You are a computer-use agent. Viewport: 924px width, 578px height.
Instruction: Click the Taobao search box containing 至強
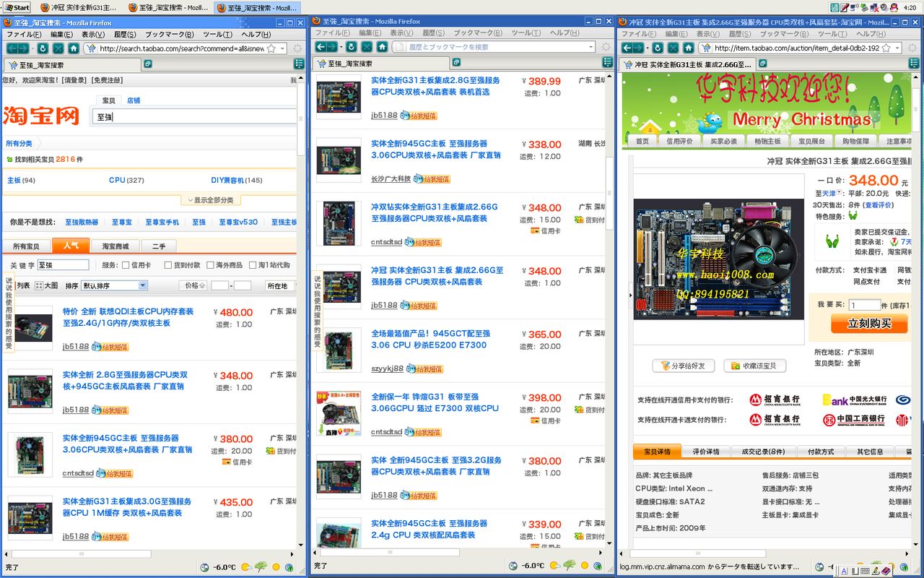tap(195, 116)
